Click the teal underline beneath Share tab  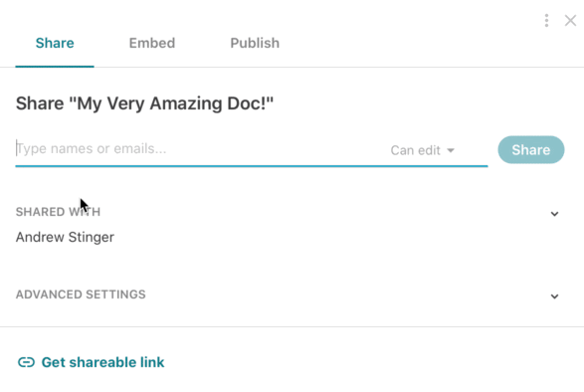coord(55,67)
